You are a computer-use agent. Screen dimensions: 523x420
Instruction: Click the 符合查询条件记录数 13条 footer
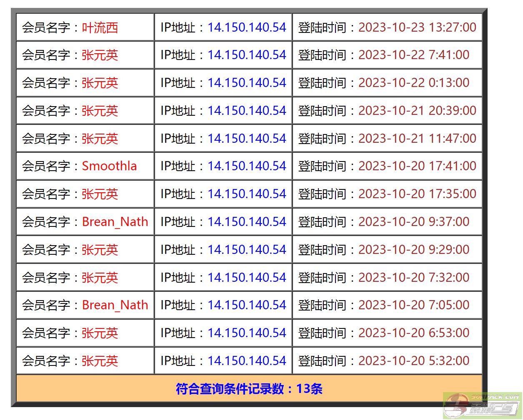click(x=249, y=389)
